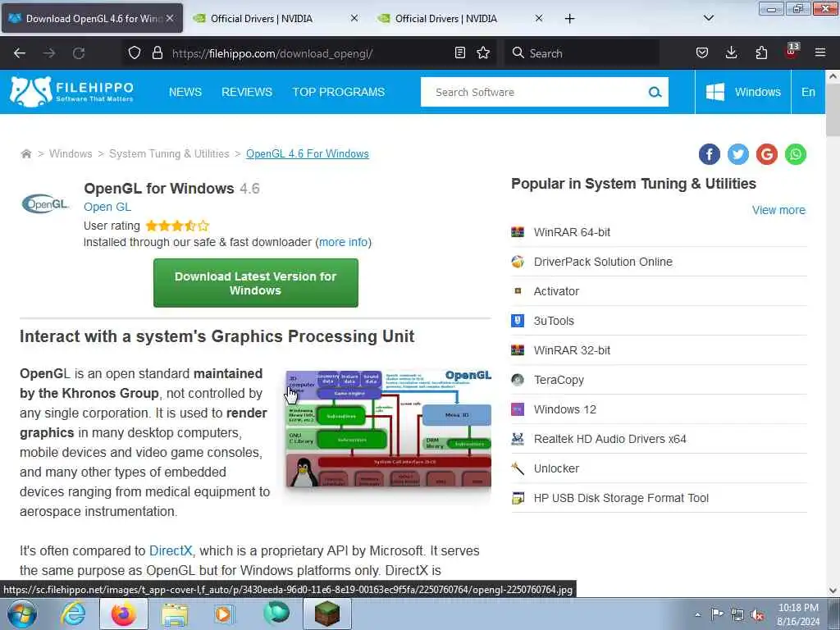This screenshot has height=630, width=840.
Task: Open System Tuning & Utilities breadcrumb
Action: coord(169,153)
